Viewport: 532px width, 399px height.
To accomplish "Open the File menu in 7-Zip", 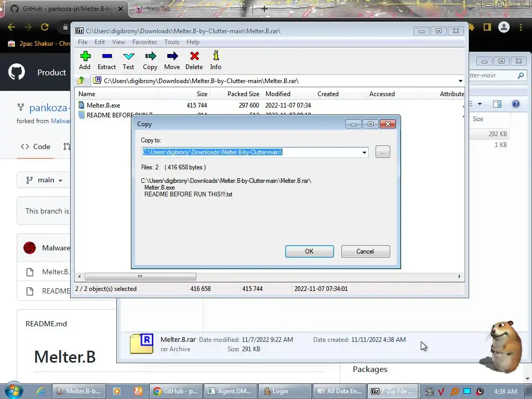I will click(x=83, y=42).
